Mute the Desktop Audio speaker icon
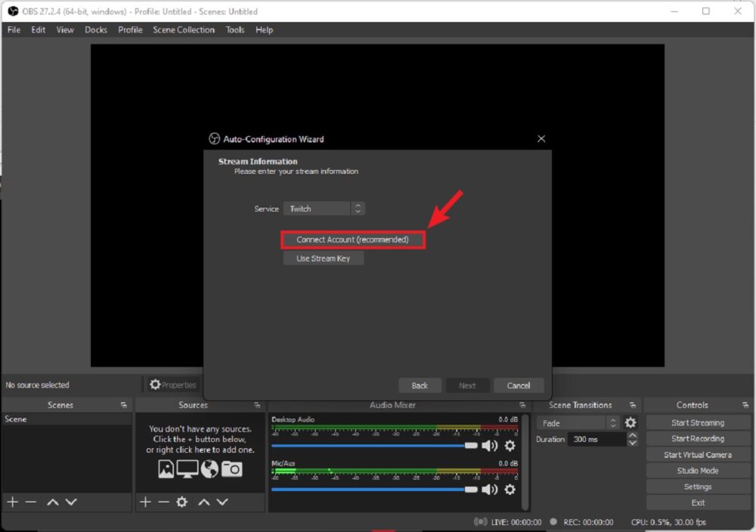The height and width of the screenshot is (532, 756). (x=491, y=446)
